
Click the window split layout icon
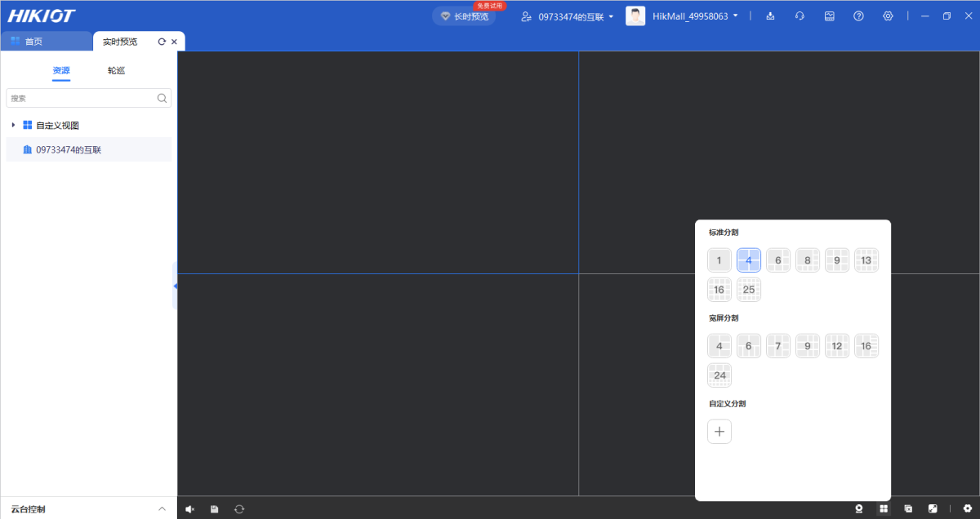pos(883,509)
